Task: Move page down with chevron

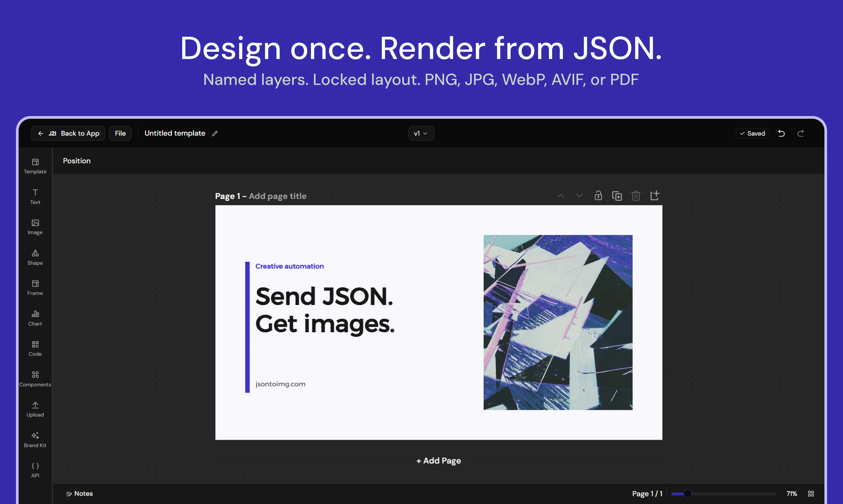Action: coord(579,196)
